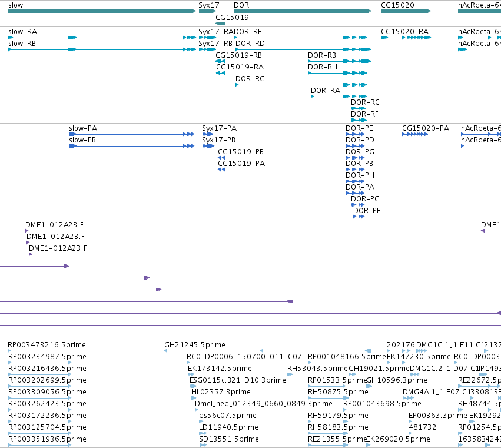Select the GH21245.5prime EST feature

point(268,351)
